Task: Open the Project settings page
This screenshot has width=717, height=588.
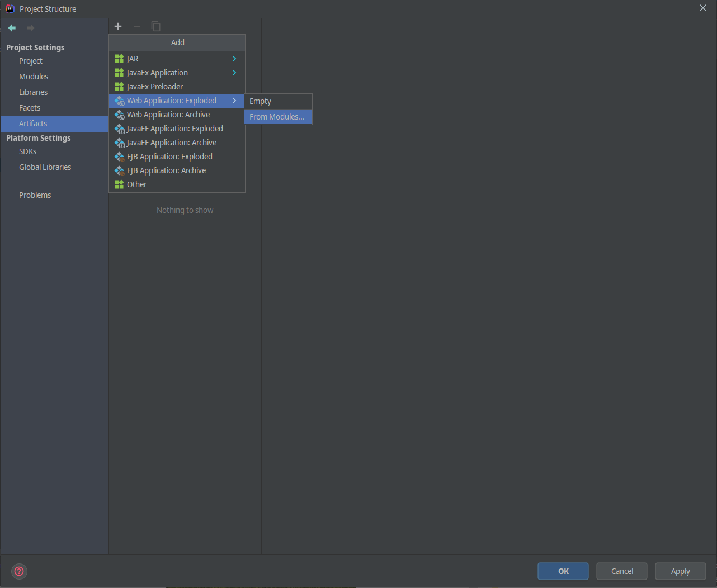Action: (x=54, y=61)
